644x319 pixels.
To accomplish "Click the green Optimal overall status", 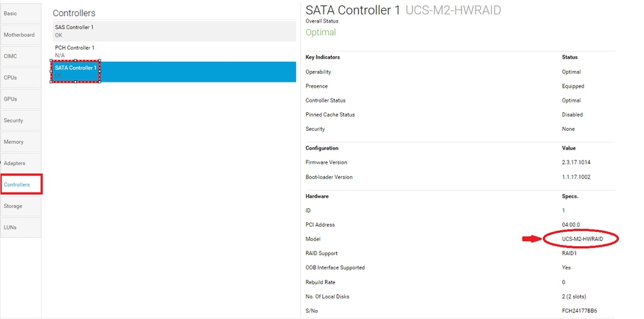I will click(320, 32).
